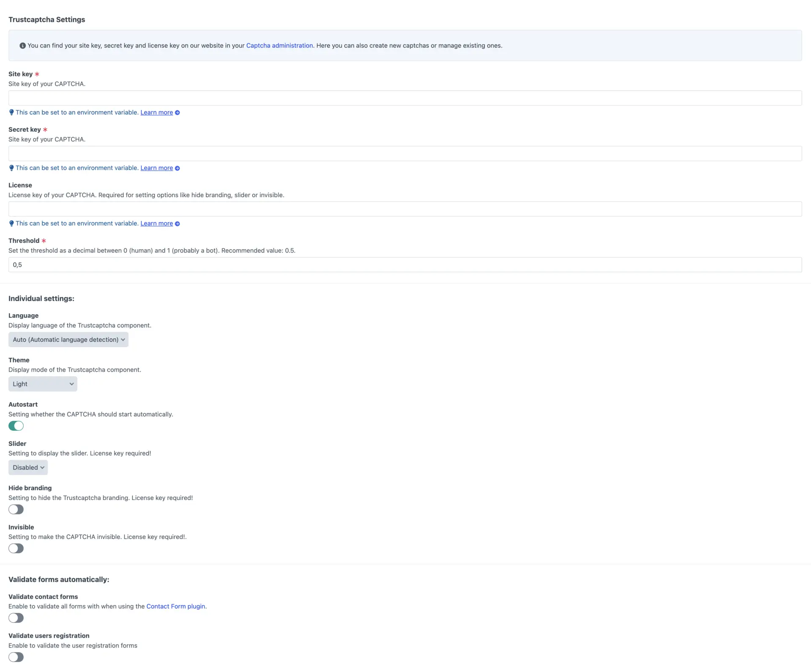This screenshot has height=672, width=811.
Task: Open the Slider dropdown showing Disabled
Action: pyautogui.click(x=28, y=467)
